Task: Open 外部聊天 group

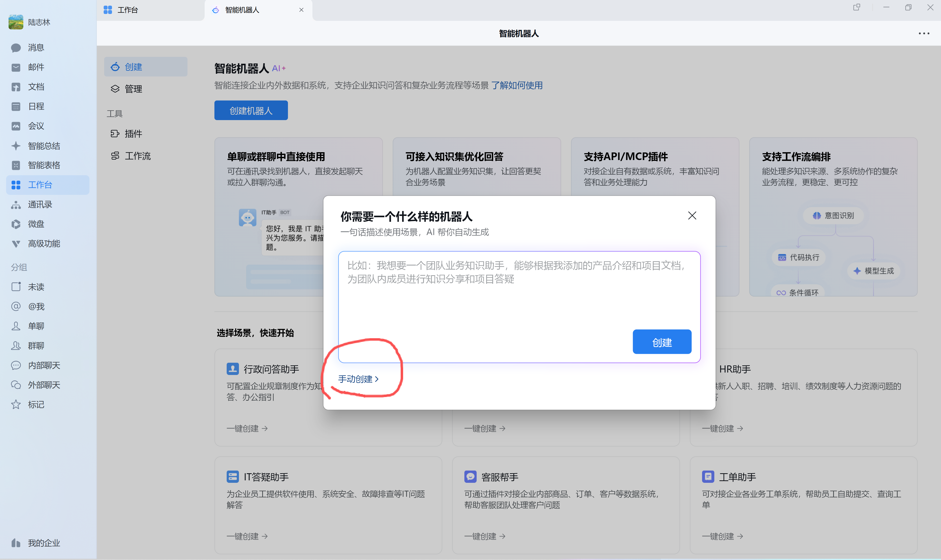Action: pos(48,385)
